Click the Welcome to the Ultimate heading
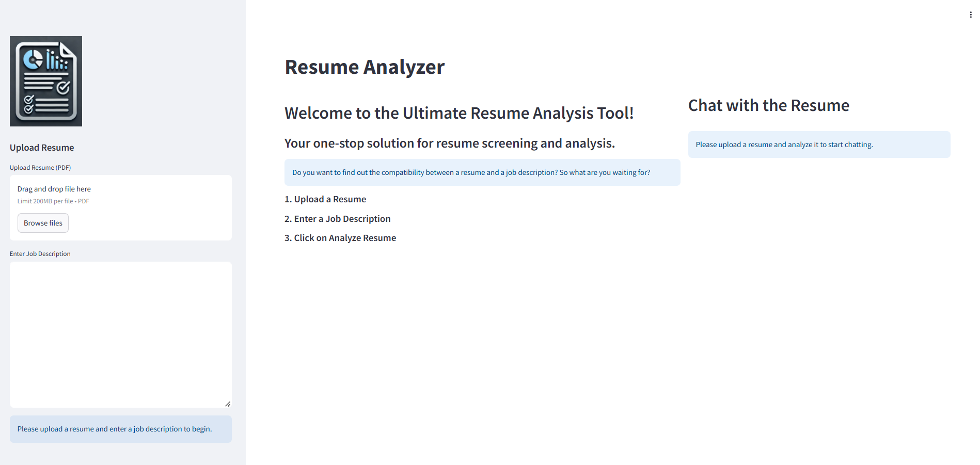 [460, 113]
